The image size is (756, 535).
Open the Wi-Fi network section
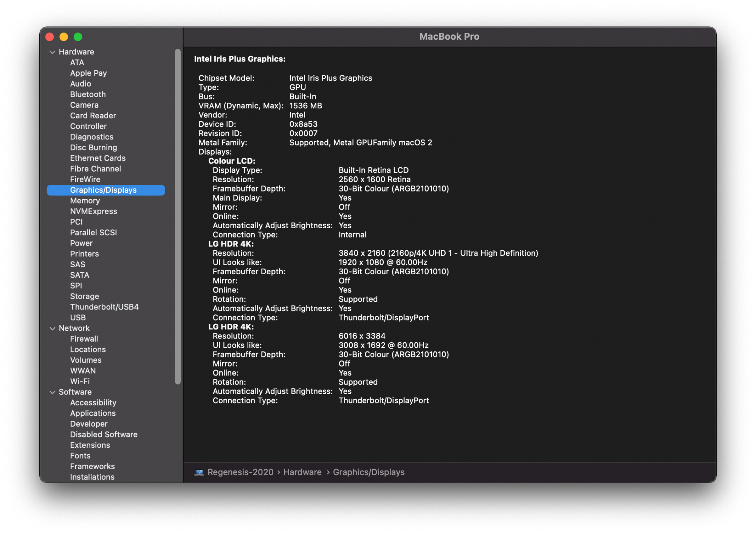81,381
